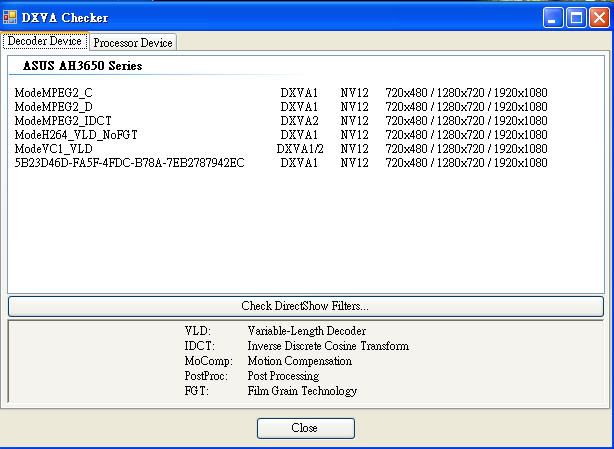Click the Post Processing description

click(x=283, y=376)
